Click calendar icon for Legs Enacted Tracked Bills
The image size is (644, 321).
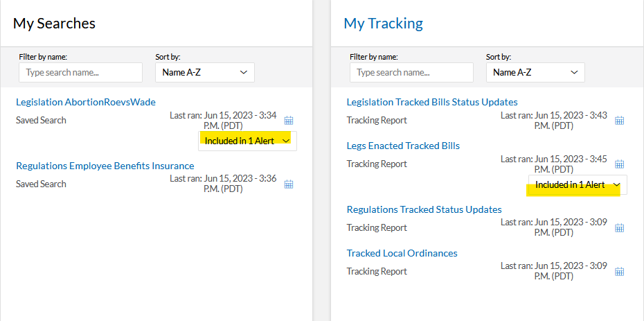pyautogui.click(x=620, y=164)
